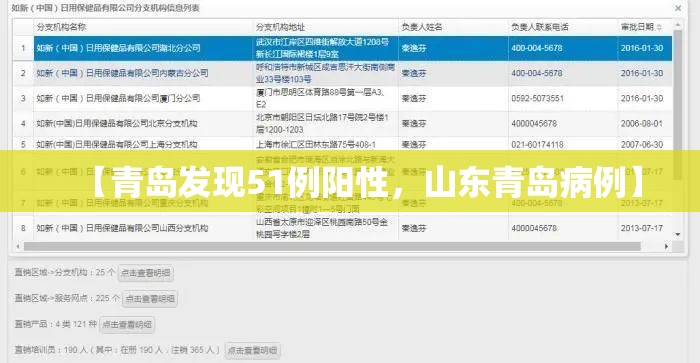700x363 pixels.
Task: Click the horizontal scrollbar right arrow
Action: tap(666, 246)
